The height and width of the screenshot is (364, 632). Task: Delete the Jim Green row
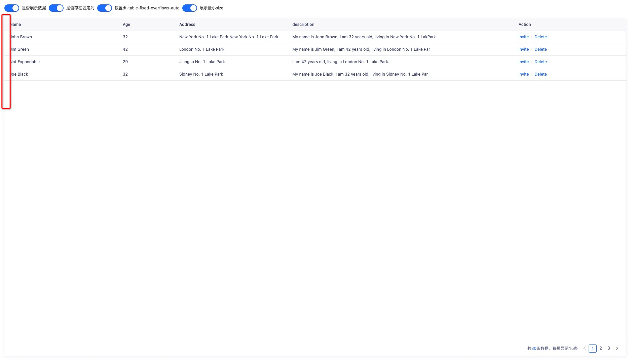pos(541,49)
